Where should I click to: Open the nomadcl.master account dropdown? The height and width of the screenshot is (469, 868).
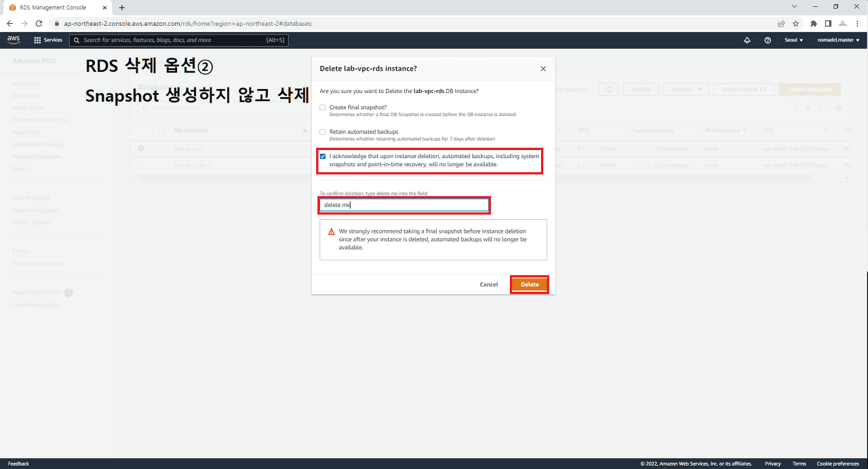pyautogui.click(x=838, y=40)
